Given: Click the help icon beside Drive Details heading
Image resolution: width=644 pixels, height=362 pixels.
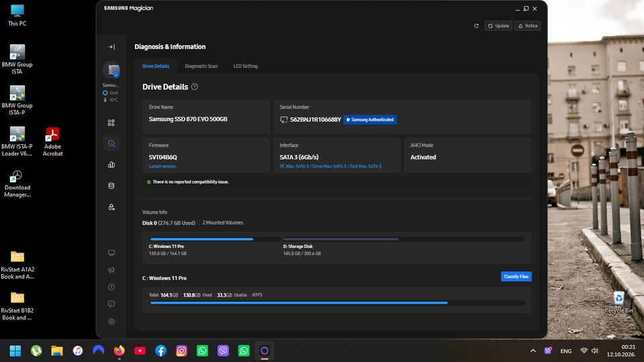Looking at the screenshot, I should click(x=195, y=87).
